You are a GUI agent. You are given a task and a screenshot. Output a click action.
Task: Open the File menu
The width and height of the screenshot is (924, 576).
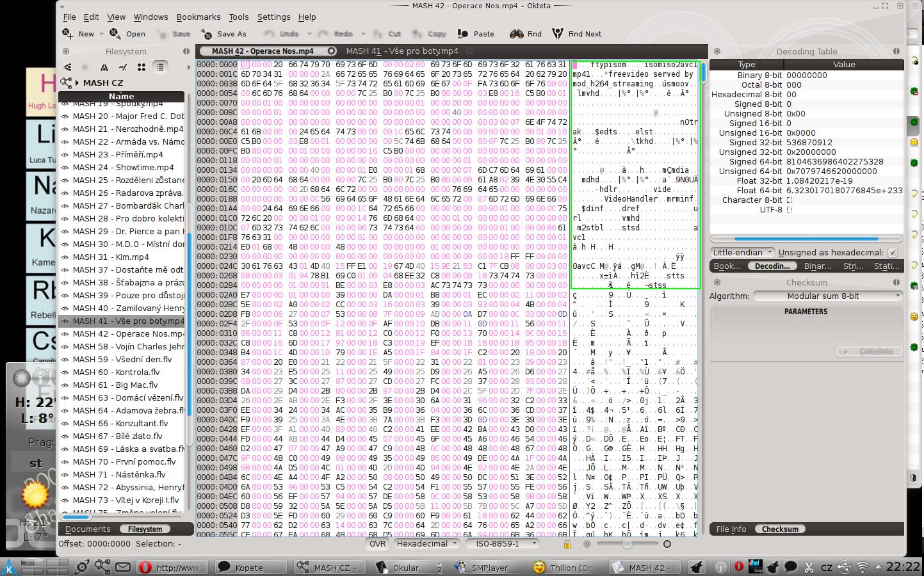point(69,17)
